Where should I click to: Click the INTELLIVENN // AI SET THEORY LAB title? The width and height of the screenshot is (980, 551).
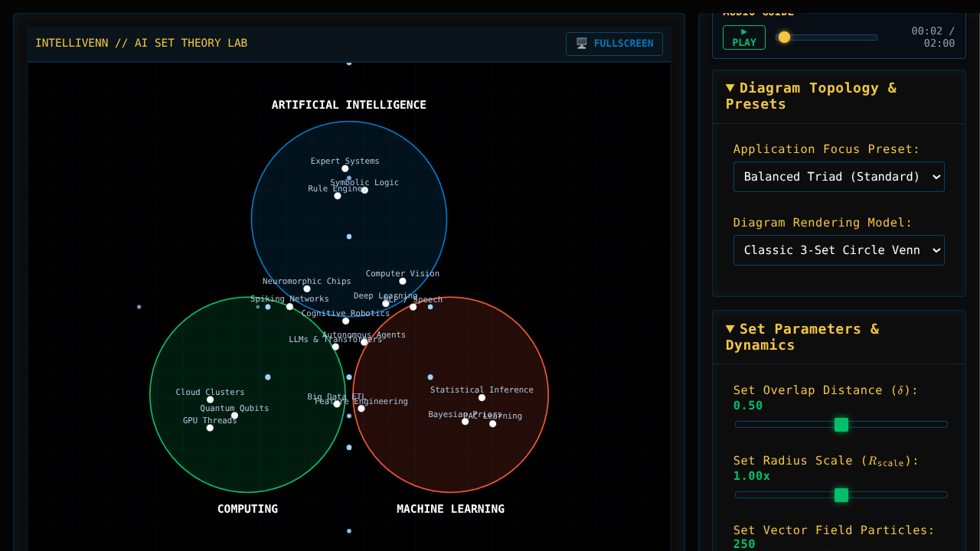[142, 43]
